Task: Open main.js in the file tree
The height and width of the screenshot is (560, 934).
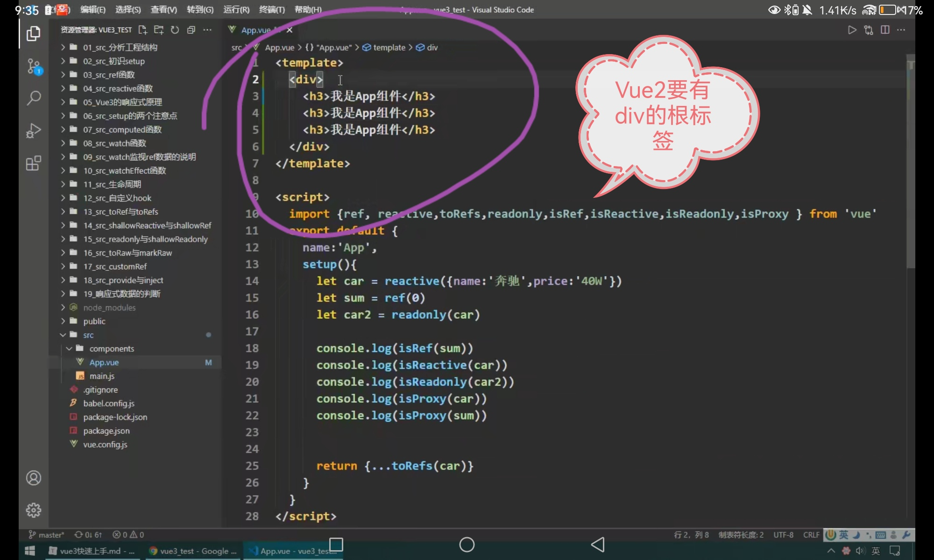Action: 102,376
